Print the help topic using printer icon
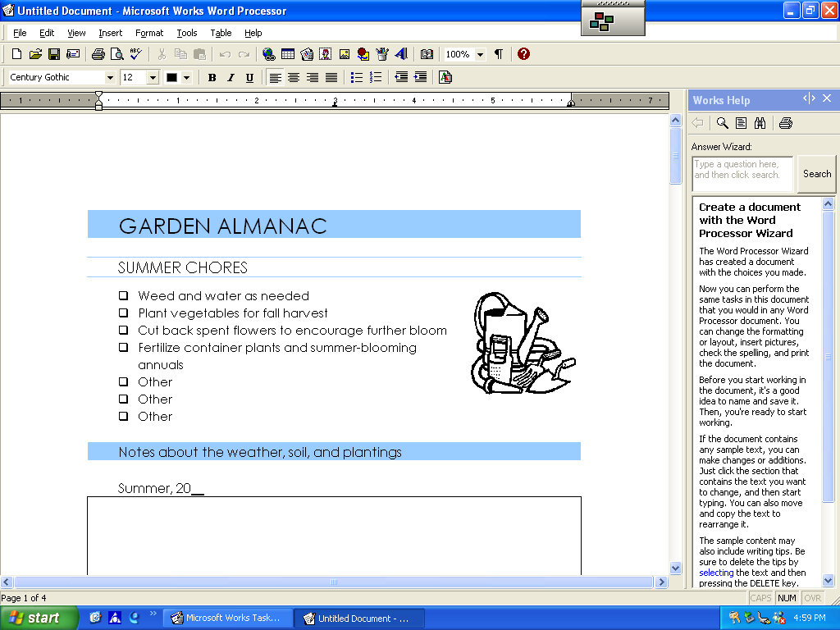The height and width of the screenshot is (630, 840). point(785,123)
